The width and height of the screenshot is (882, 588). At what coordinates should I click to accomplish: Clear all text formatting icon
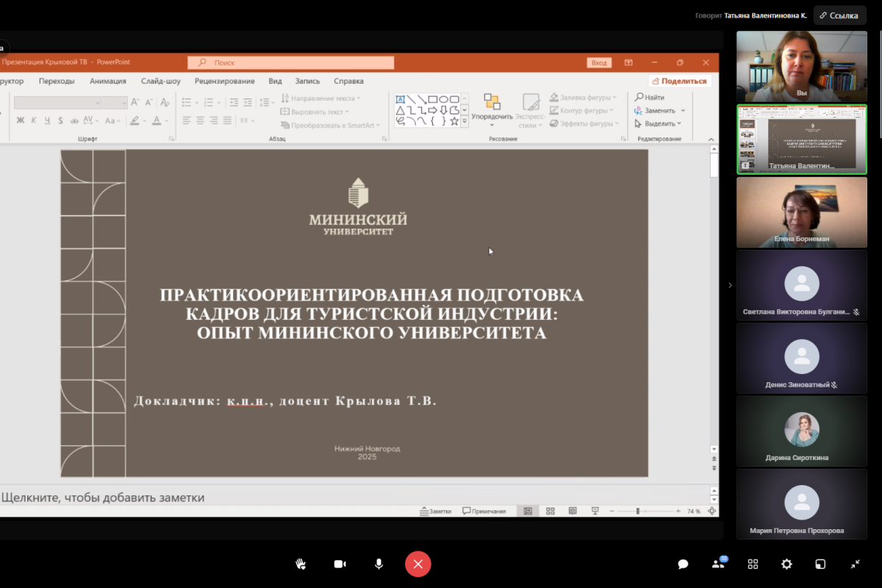(165, 102)
